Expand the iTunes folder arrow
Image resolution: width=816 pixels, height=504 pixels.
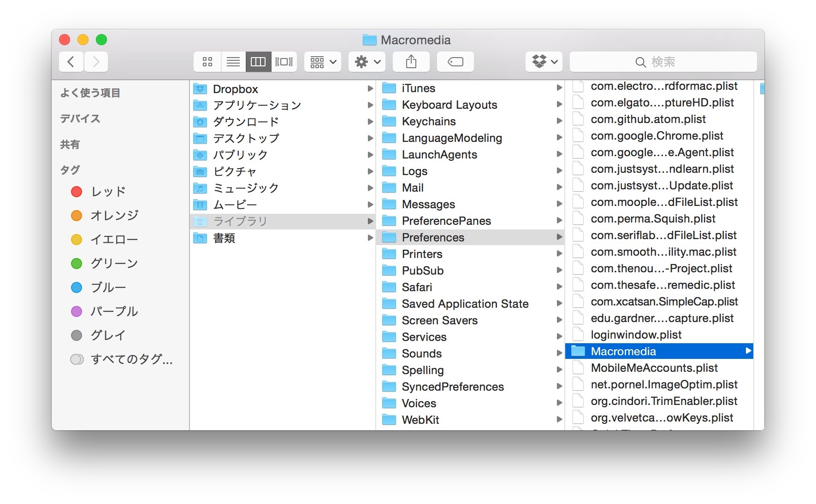pos(559,88)
